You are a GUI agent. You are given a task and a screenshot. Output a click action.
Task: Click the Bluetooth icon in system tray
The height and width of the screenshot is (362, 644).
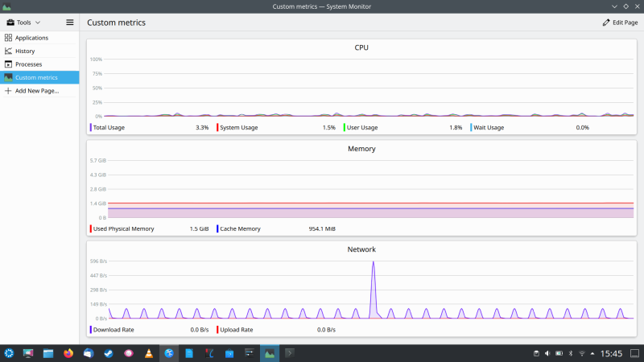[x=571, y=353]
